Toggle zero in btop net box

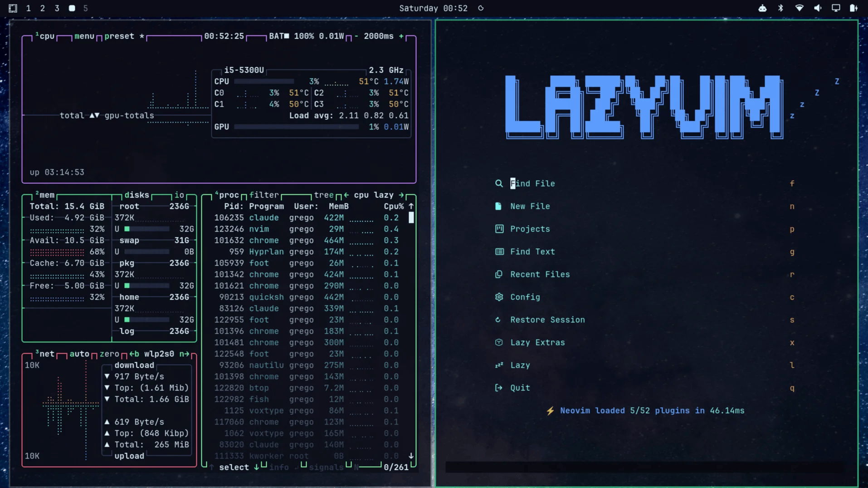[x=109, y=354]
